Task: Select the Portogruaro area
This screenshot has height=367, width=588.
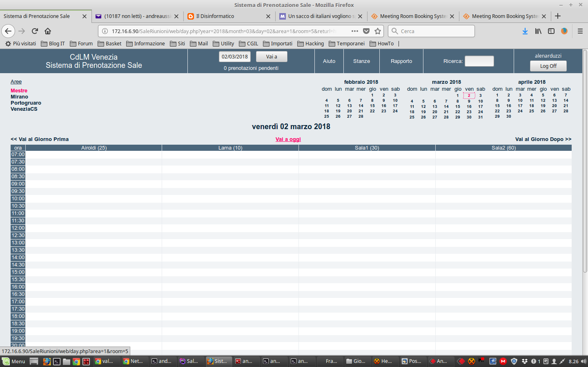Action: pyautogui.click(x=26, y=103)
